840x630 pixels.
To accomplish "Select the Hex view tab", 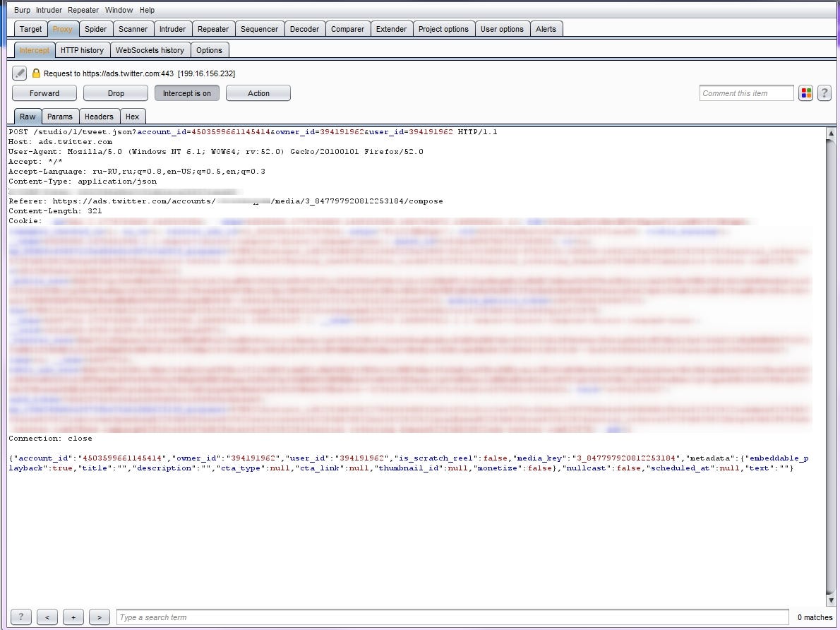I will (132, 117).
